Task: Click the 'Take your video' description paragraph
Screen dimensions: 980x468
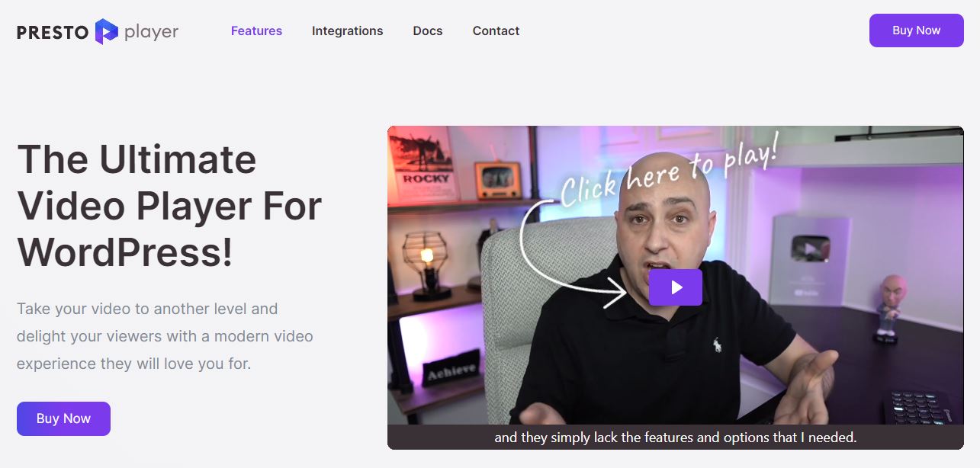Action: pos(165,336)
